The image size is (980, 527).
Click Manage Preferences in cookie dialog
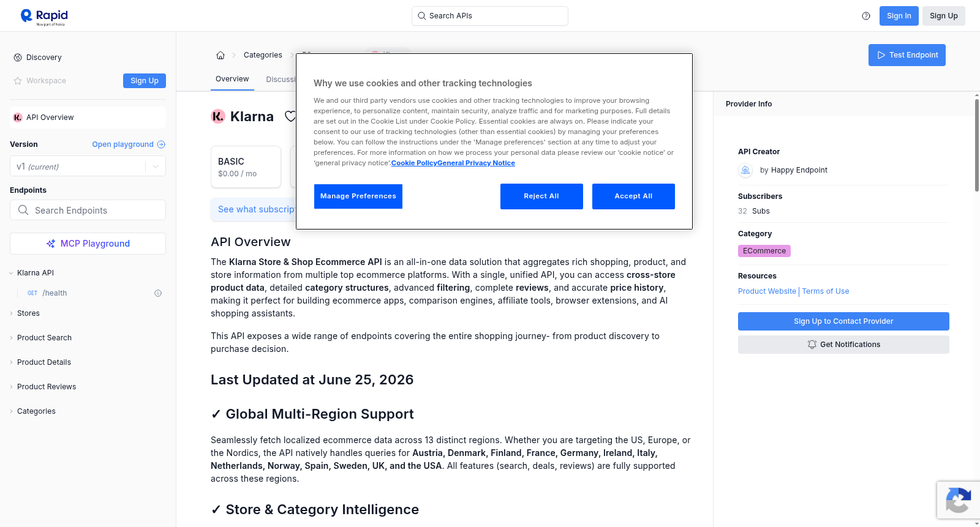[x=358, y=196]
